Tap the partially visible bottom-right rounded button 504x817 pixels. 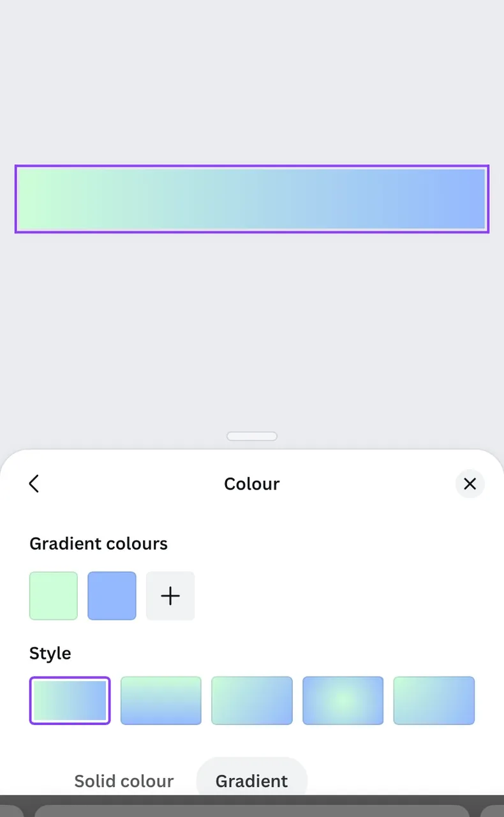click(x=492, y=811)
